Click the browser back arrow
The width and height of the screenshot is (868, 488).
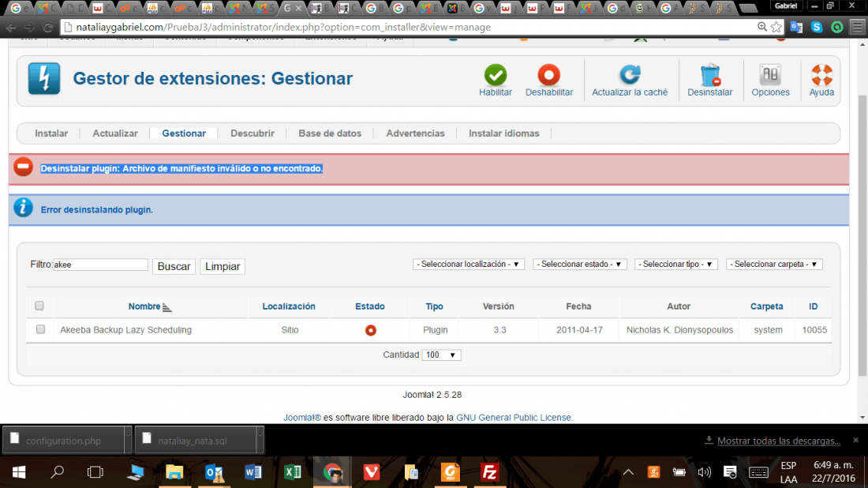pos(11,27)
